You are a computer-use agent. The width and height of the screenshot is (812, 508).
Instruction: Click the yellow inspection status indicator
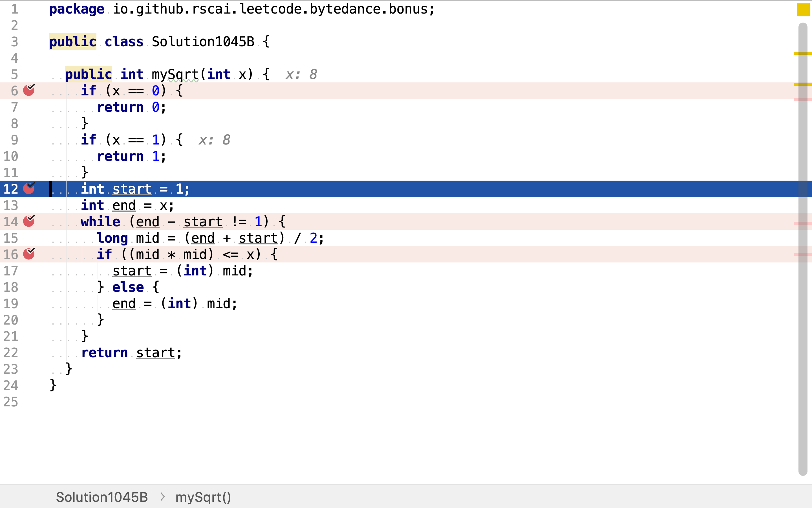pyautogui.click(x=803, y=10)
